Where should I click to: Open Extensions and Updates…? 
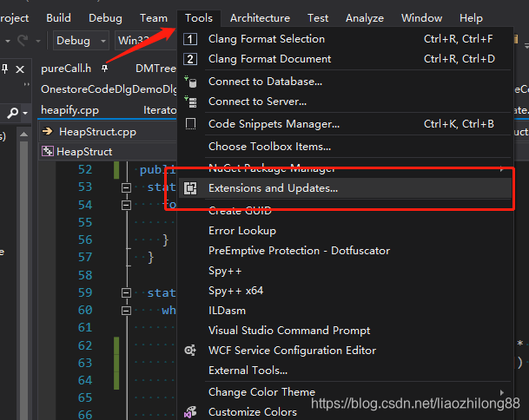coord(345,188)
